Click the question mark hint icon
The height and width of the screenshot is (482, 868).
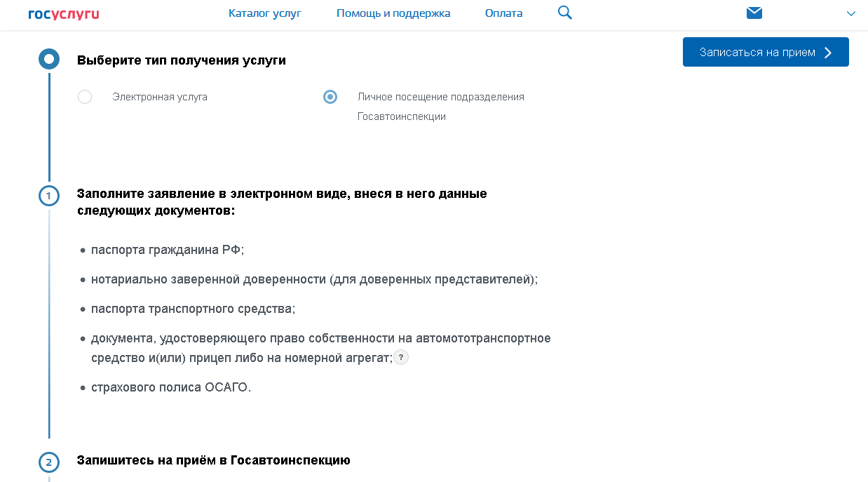point(400,358)
